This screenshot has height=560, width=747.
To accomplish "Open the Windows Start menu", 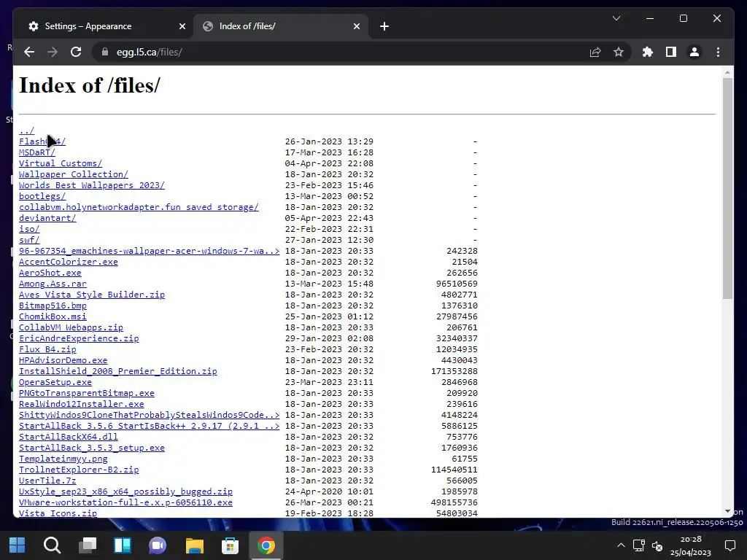I will [x=18, y=545].
